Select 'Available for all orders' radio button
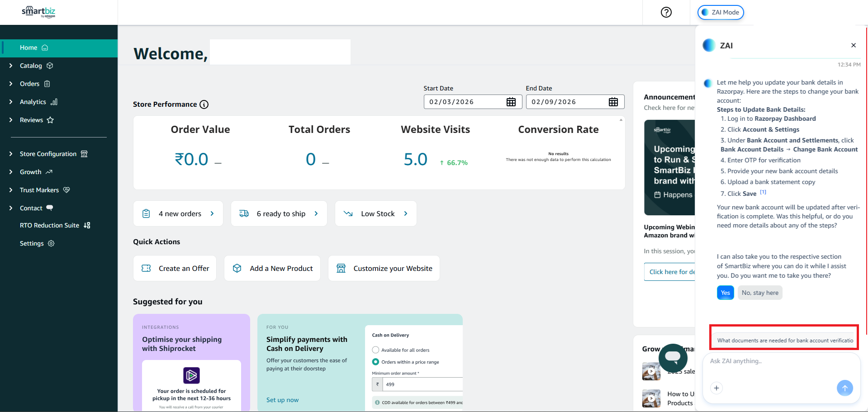The image size is (868, 412). [375, 350]
